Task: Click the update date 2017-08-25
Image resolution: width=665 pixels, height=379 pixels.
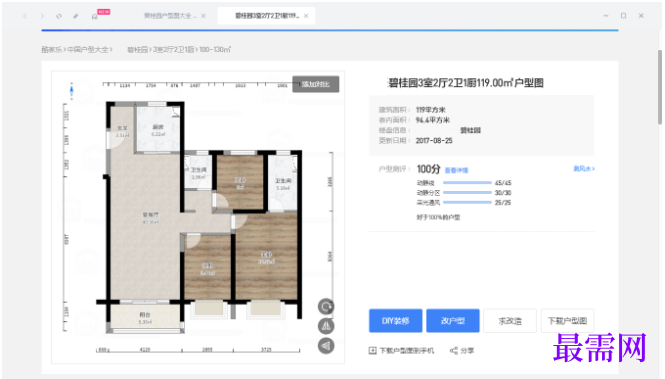Action: coord(434,140)
